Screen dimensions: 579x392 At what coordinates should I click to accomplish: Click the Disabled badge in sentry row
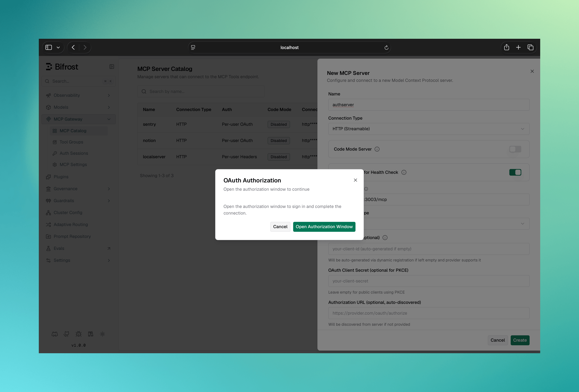pyautogui.click(x=279, y=124)
